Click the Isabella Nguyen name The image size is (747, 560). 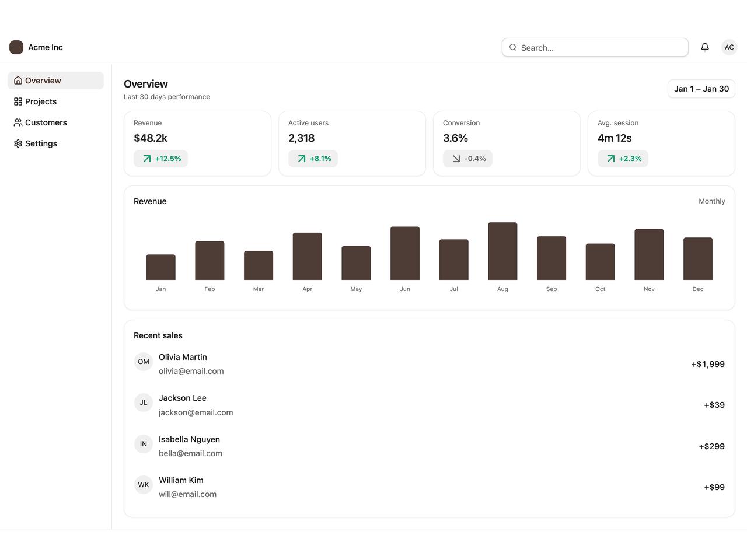tap(189, 439)
